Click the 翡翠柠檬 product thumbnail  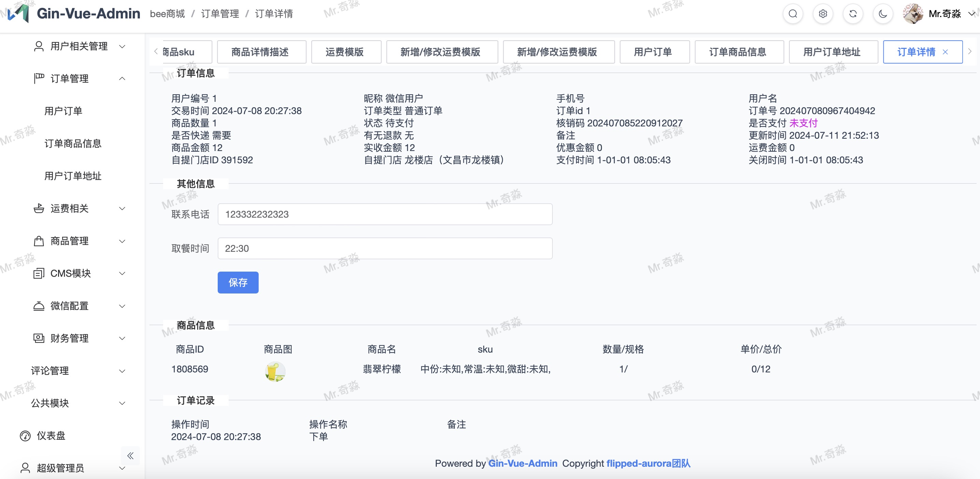coord(275,372)
